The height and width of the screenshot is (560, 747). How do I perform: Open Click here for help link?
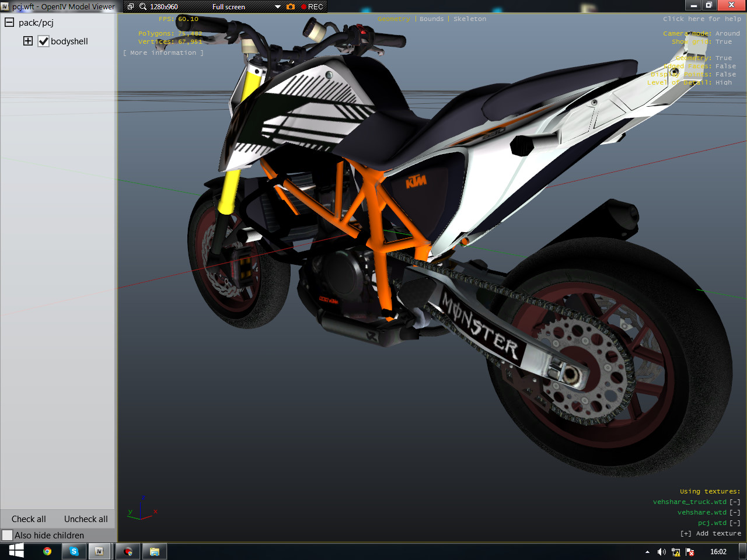[x=702, y=19]
